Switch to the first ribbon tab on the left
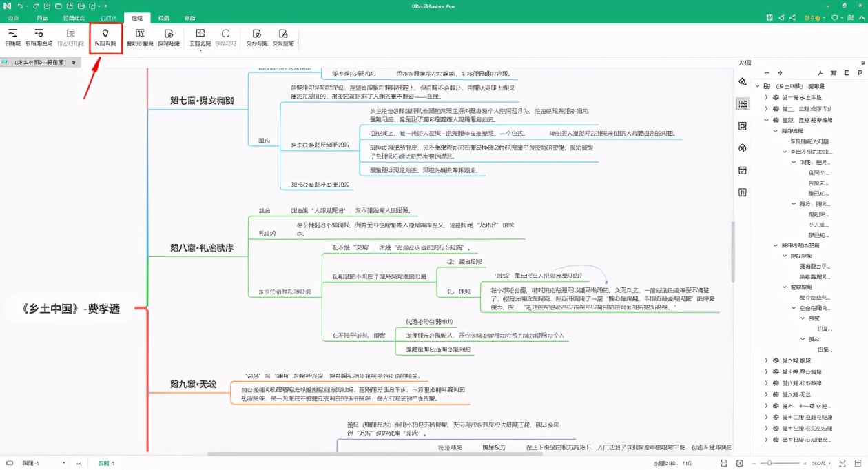Image resolution: width=868 pixels, height=470 pixels. pyautogui.click(x=12, y=17)
